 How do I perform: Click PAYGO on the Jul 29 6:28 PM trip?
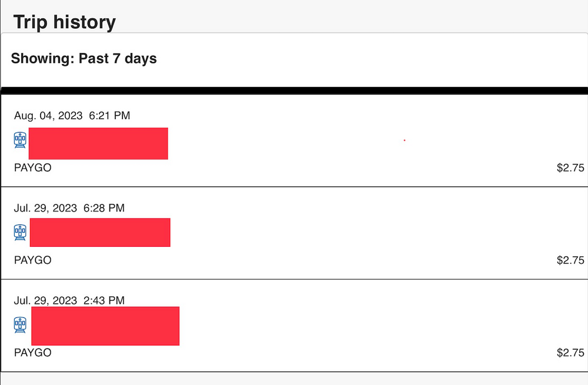tap(32, 260)
